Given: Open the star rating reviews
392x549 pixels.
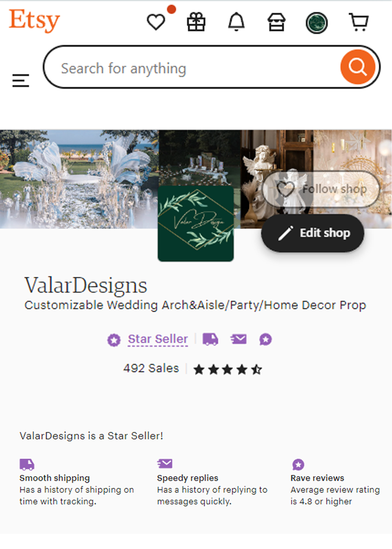Looking at the screenshot, I should (x=228, y=369).
